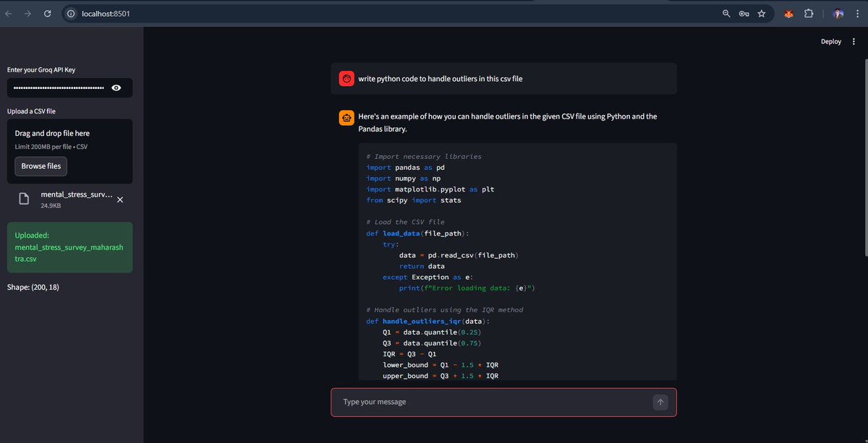Open the fox extension icon
Viewport: 868px width, 443px height.
[x=789, y=14]
